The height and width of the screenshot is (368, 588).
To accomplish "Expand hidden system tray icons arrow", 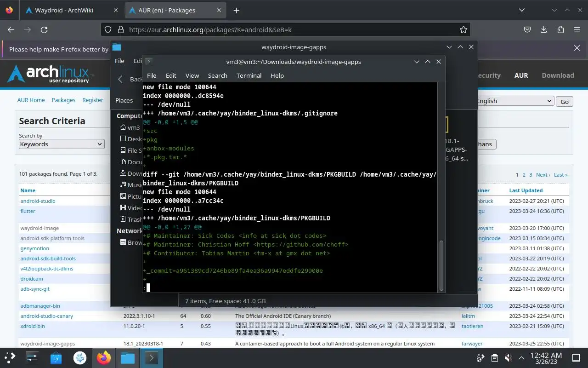I will (x=521, y=358).
